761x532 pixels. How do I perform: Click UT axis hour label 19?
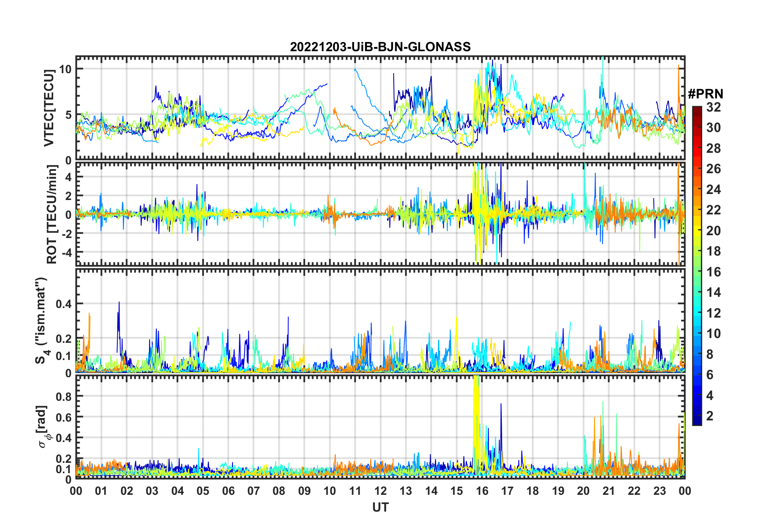pyautogui.click(x=558, y=491)
